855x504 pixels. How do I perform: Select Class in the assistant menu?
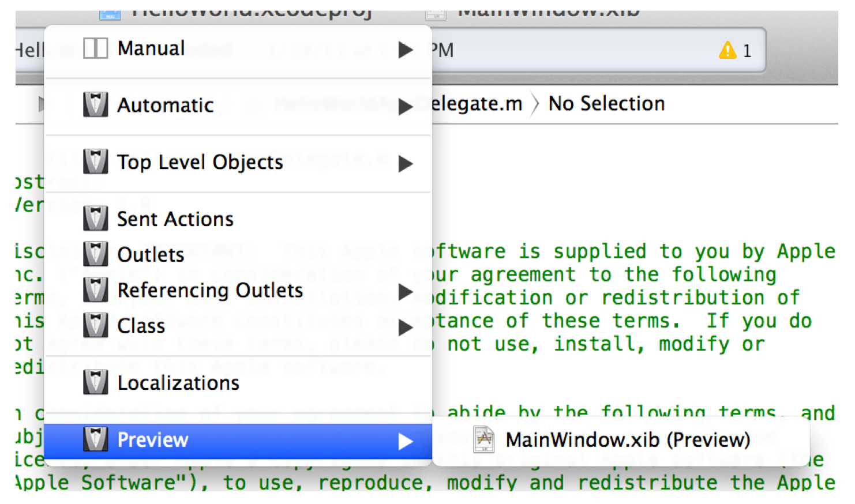click(238, 326)
